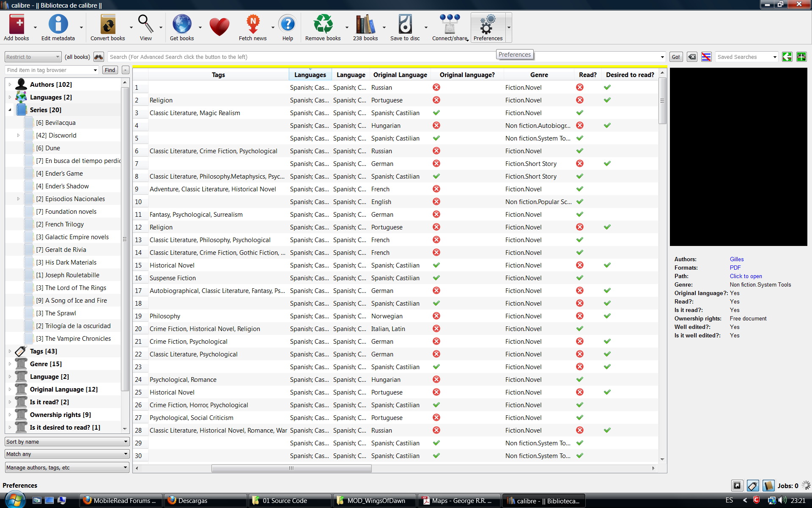
Task: Click the red heart donate icon
Action: tap(219, 27)
